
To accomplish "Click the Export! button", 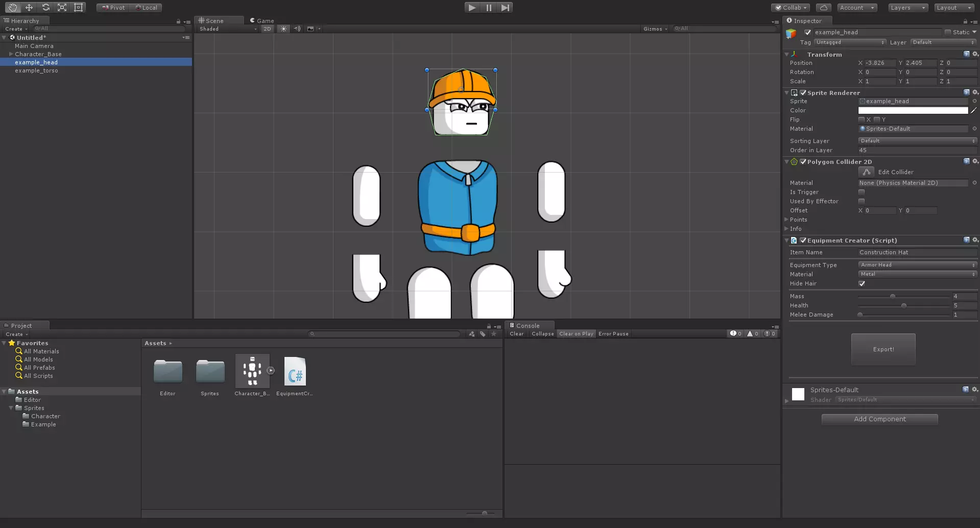I will 883,349.
